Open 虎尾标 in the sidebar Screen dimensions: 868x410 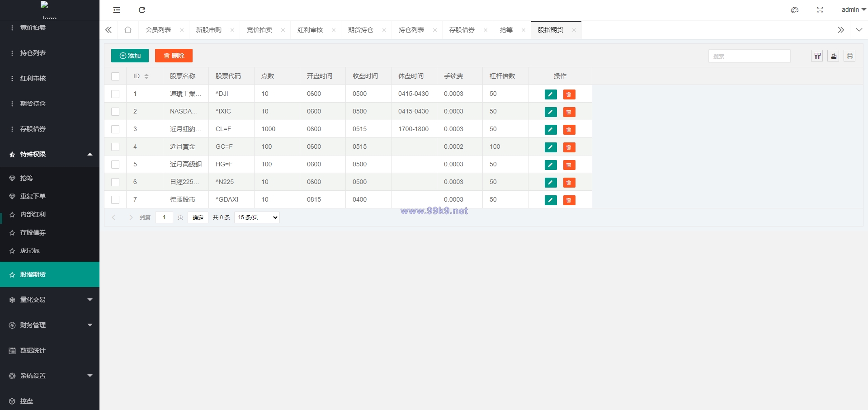[x=50, y=250]
